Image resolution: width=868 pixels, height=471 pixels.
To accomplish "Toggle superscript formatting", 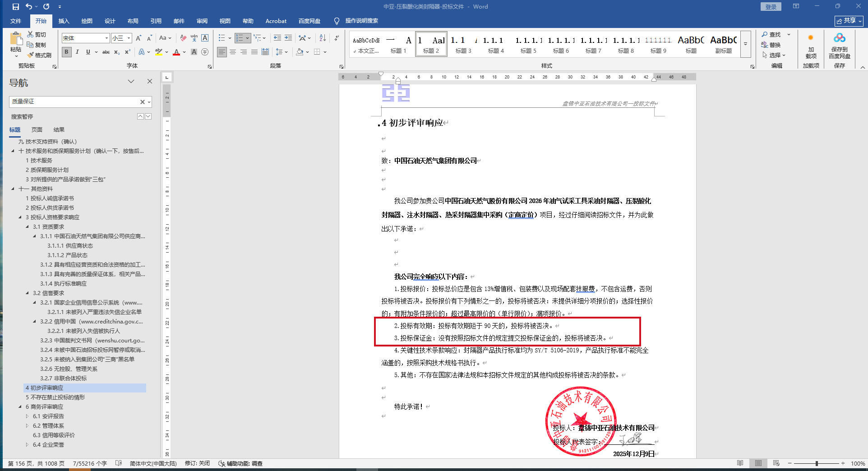I will pyautogui.click(x=128, y=52).
